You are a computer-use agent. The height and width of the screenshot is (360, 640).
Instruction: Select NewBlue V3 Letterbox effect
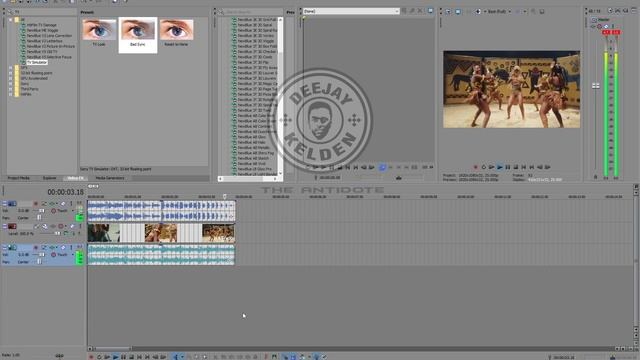coord(44,41)
